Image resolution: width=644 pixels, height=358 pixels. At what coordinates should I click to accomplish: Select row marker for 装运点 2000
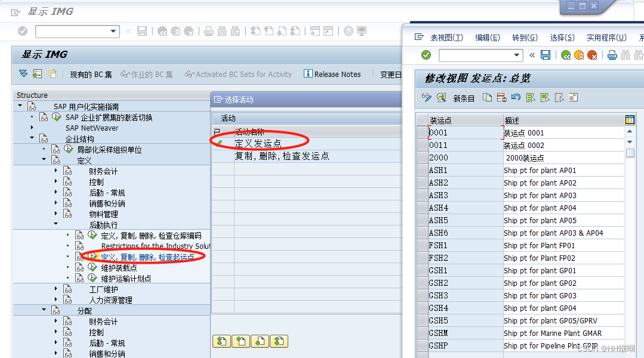click(422, 158)
